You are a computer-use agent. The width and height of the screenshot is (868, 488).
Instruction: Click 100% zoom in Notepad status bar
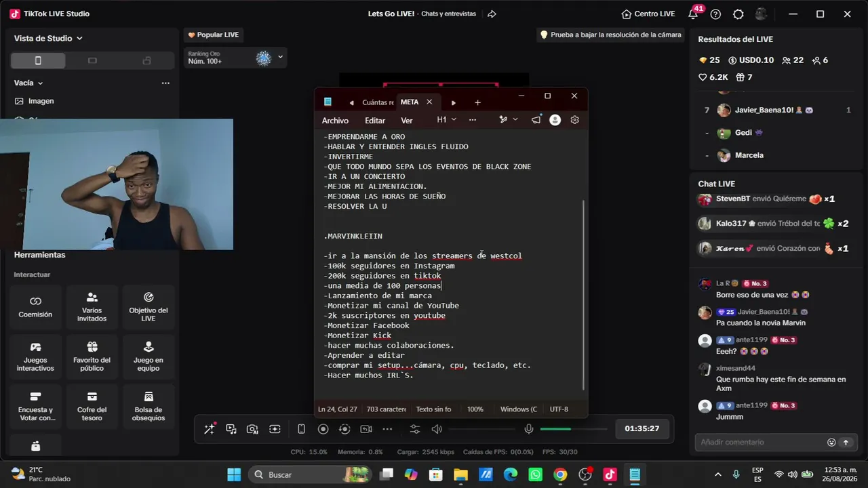coord(475,409)
